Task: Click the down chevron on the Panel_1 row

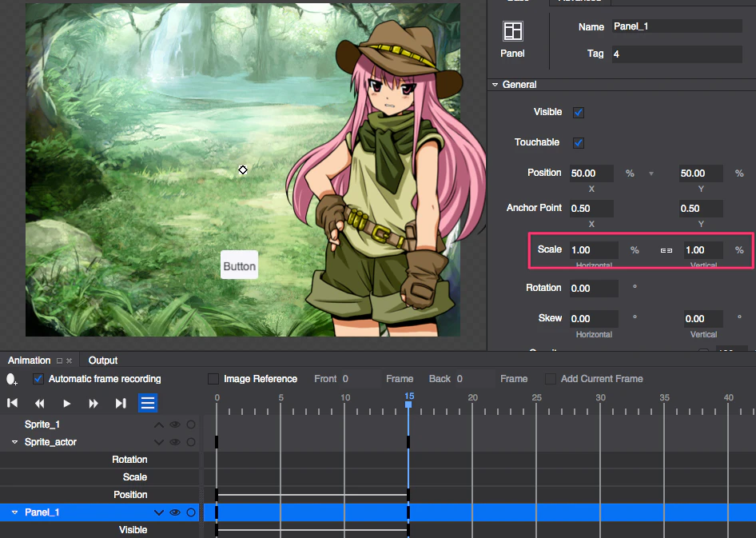Action: [x=158, y=512]
